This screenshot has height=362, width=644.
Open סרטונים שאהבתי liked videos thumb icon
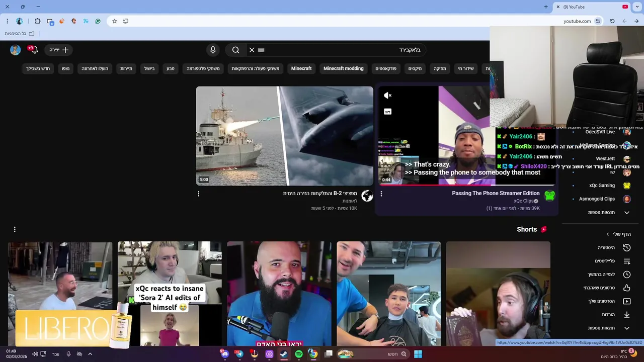click(x=627, y=288)
